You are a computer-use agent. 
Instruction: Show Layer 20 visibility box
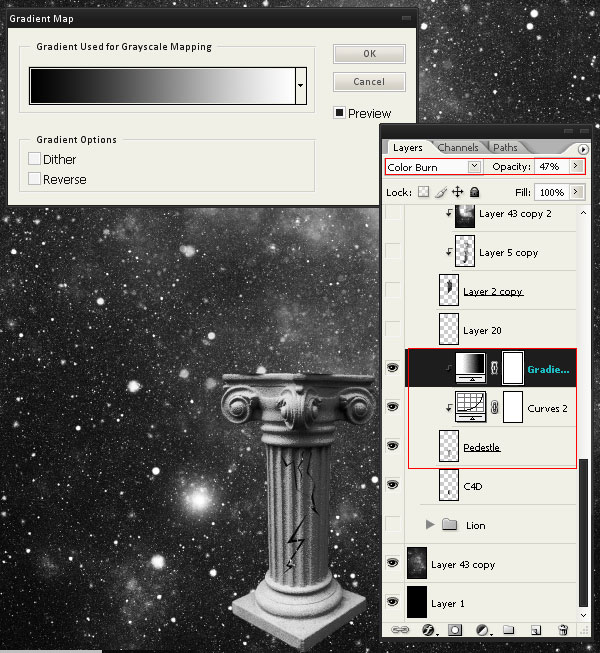(393, 329)
